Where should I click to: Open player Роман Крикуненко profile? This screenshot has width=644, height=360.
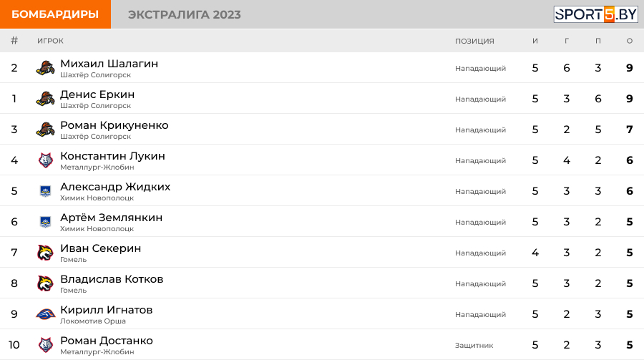[x=114, y=125]
